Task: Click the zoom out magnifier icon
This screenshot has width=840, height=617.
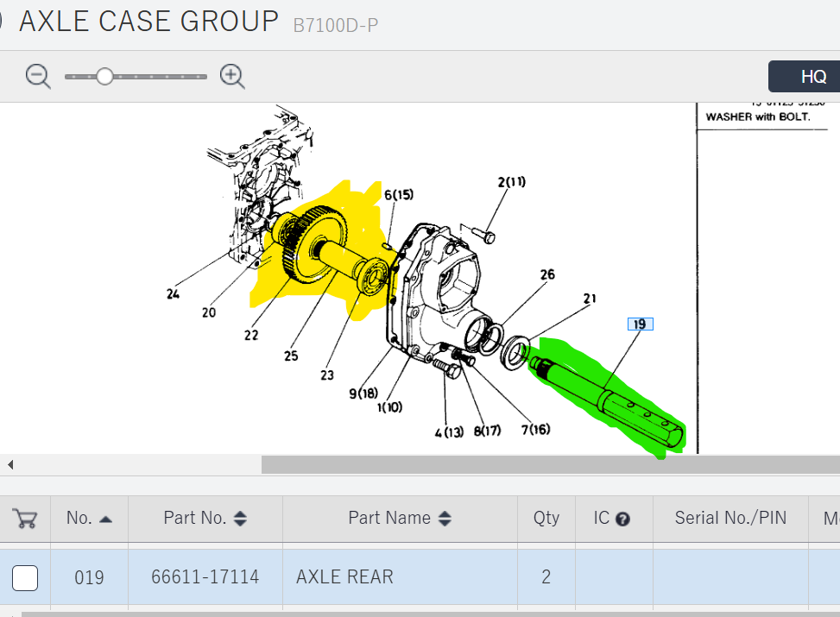Action: tap(38, 76)
